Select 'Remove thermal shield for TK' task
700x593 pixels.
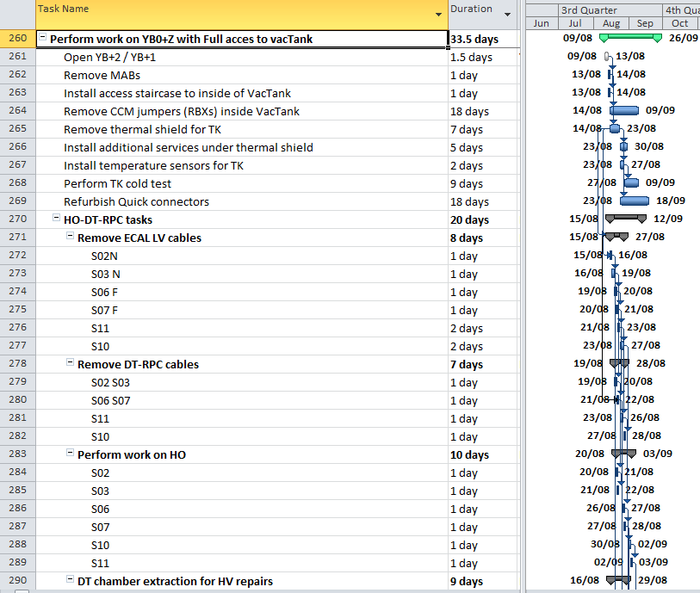[142, 130]
